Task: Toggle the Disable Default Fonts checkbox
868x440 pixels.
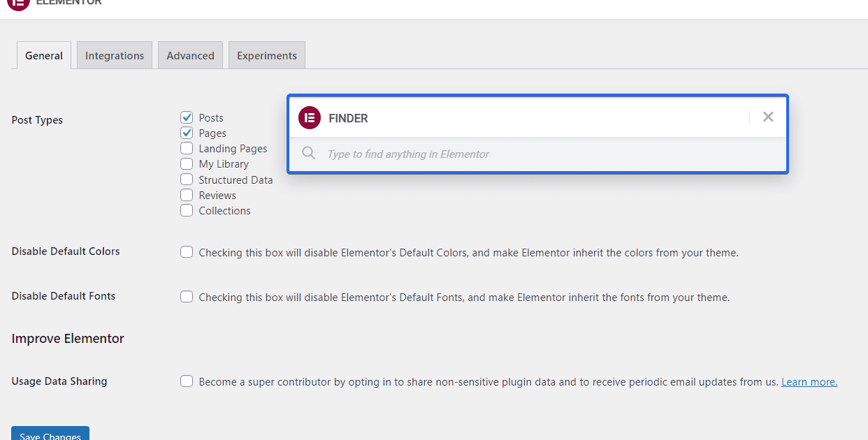Action: click(x=187, y=297)
